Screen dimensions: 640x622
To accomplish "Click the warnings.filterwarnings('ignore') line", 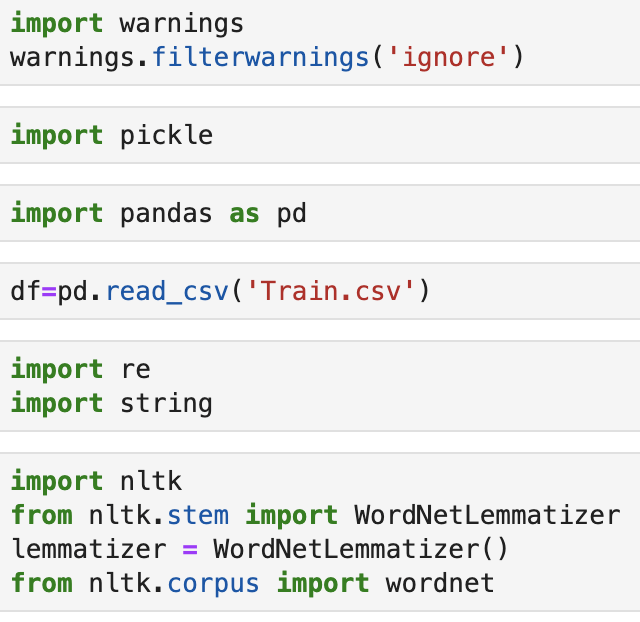I will click(x=267, y=56).
